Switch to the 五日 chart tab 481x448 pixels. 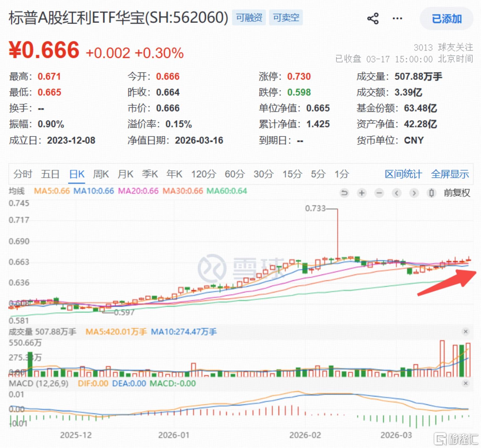click(50, 174)
